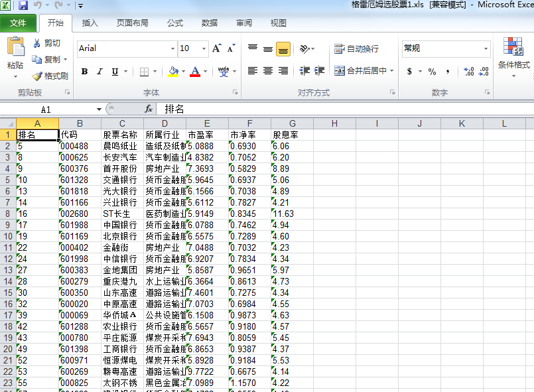Switch to the Formulas (公式) tab

(x=175, y=23)
